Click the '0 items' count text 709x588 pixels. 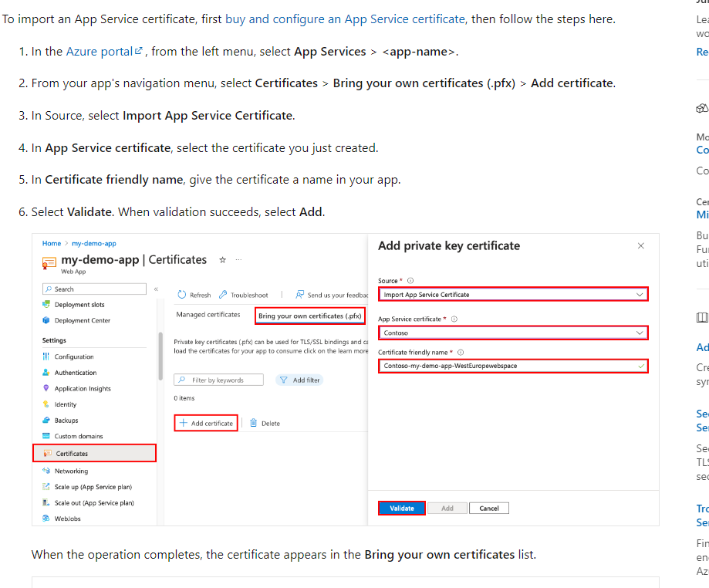point(184,398)
